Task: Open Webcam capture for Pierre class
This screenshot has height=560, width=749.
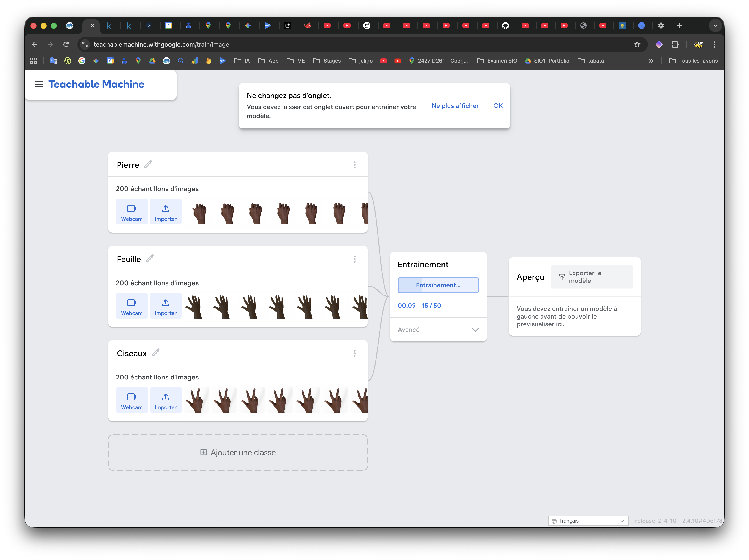Action: click(x=132, y=212)
